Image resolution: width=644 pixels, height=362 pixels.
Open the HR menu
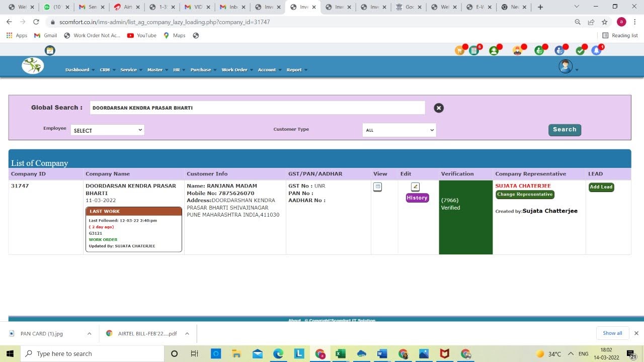[x=179, y=70]
